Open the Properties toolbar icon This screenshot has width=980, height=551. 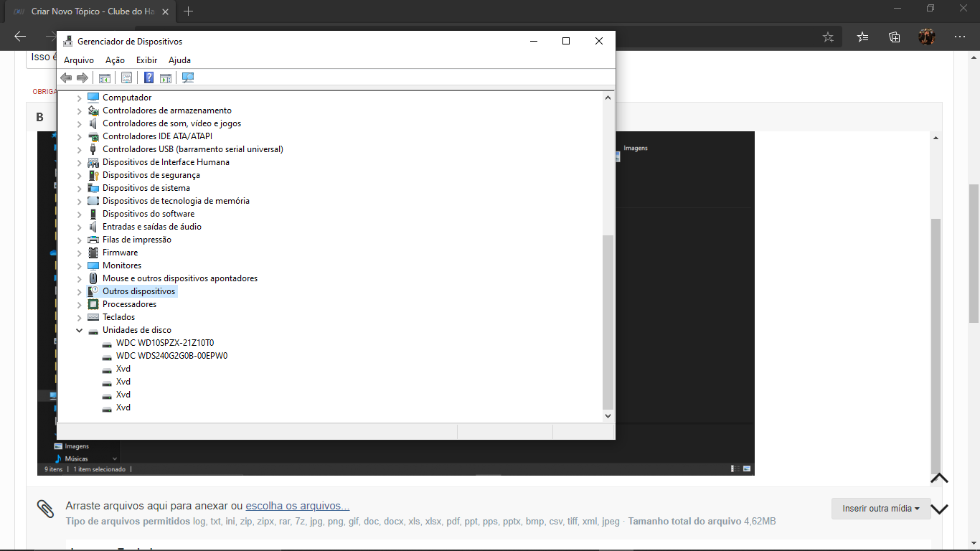click(126, 78)
